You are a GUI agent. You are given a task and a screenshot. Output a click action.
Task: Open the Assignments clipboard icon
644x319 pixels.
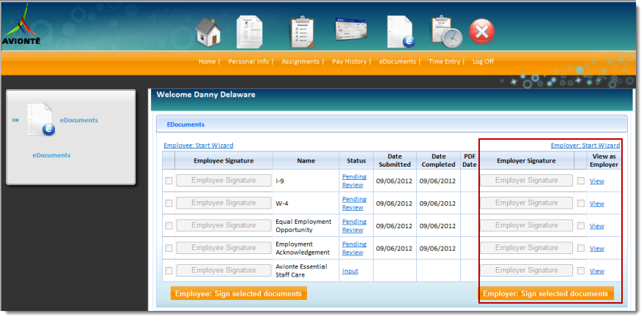(x=301, y=32)
